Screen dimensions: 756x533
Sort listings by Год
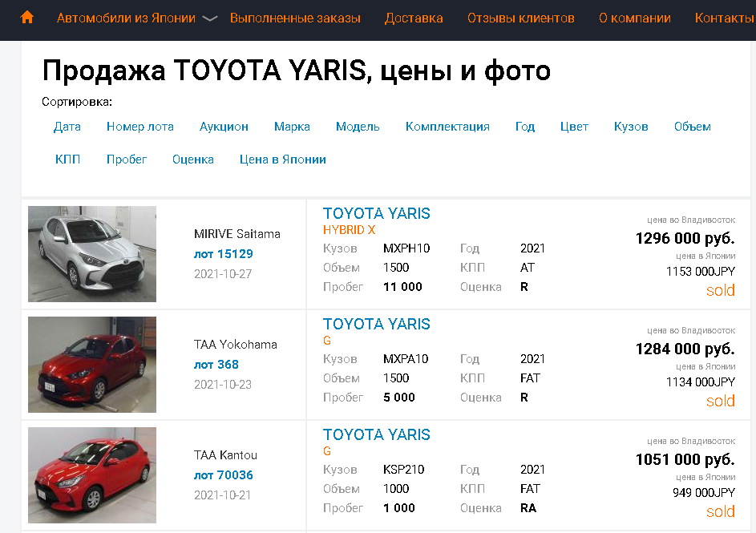(524, 127)
